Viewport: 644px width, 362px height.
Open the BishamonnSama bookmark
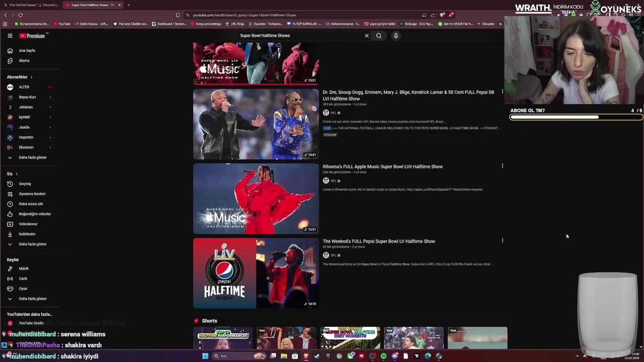[32, 24]
